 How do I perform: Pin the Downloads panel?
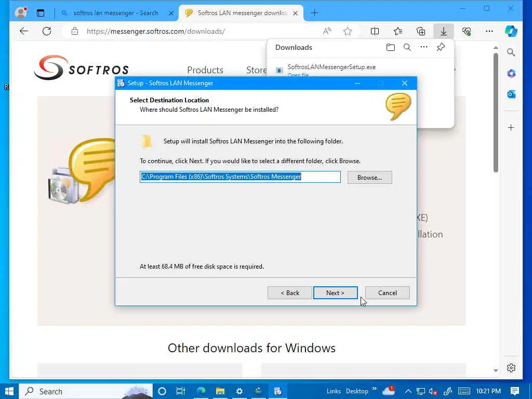[441, 47]
